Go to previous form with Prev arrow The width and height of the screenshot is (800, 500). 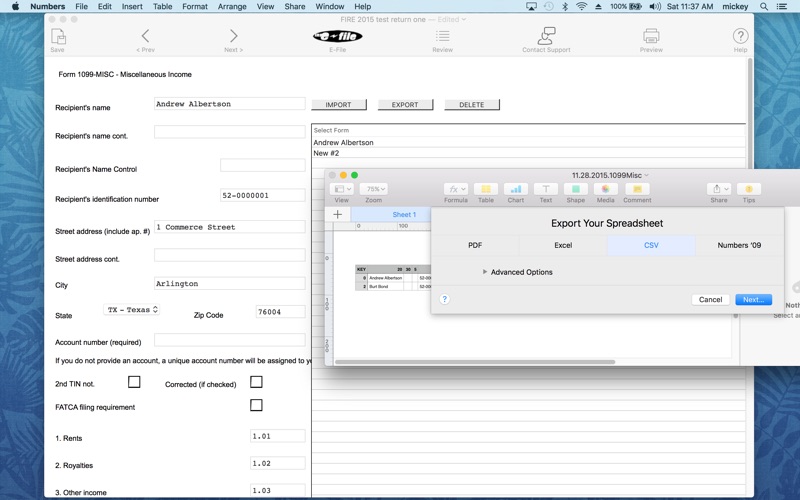tap(145, 36)
